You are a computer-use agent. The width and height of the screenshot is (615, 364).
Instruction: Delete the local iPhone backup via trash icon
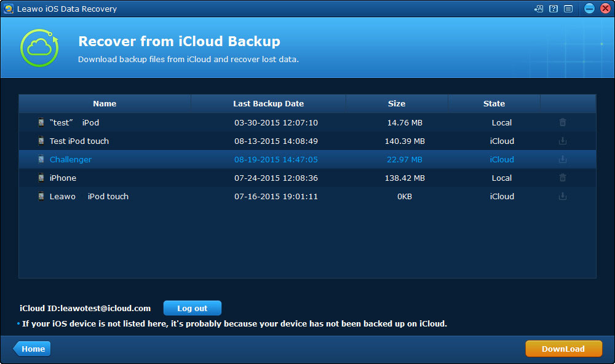pos(563,178)
